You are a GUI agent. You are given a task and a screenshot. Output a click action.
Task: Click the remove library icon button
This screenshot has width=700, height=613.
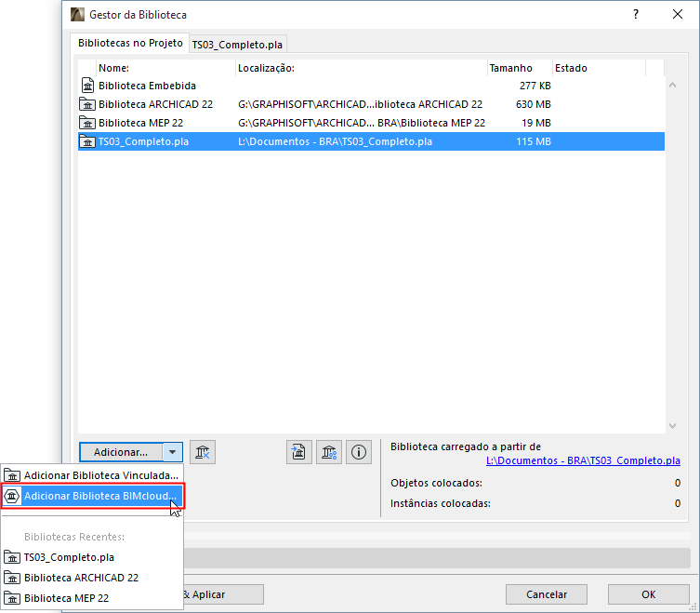pyautogui.click(x=203, y=452)
